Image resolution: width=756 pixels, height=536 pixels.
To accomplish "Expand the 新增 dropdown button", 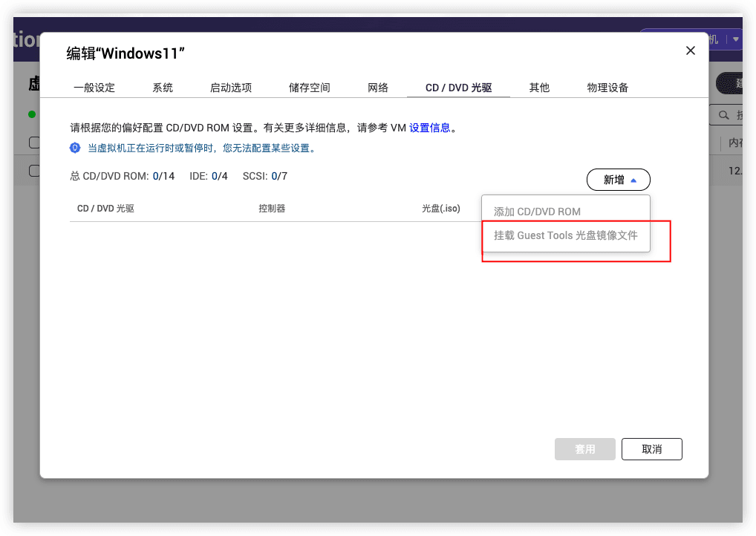I will [x=618, y=180].
